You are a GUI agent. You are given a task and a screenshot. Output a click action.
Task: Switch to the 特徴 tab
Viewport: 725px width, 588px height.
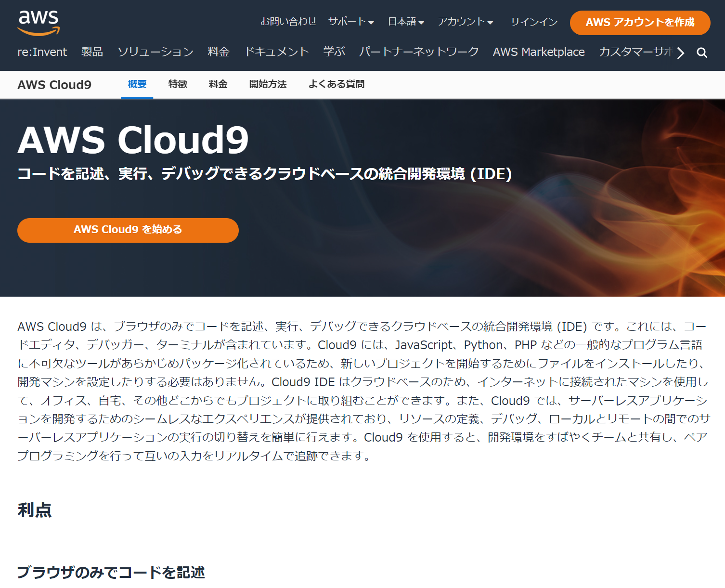(178, 84)
